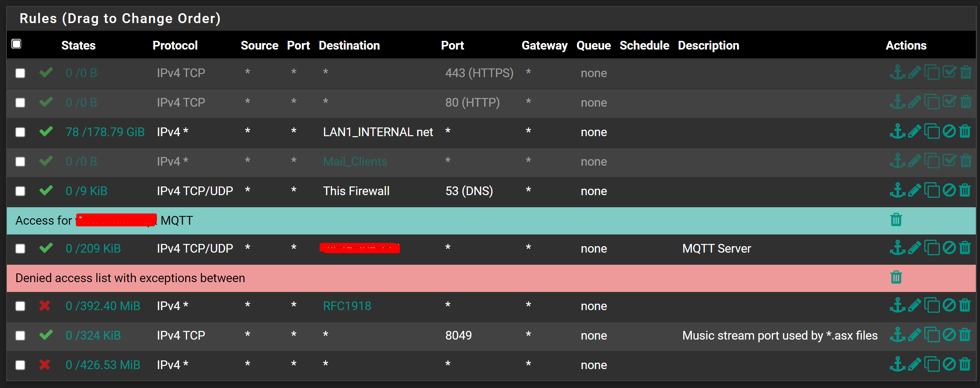Delete the Denied access list separator

pyautogui.click(x=896, y=277)
